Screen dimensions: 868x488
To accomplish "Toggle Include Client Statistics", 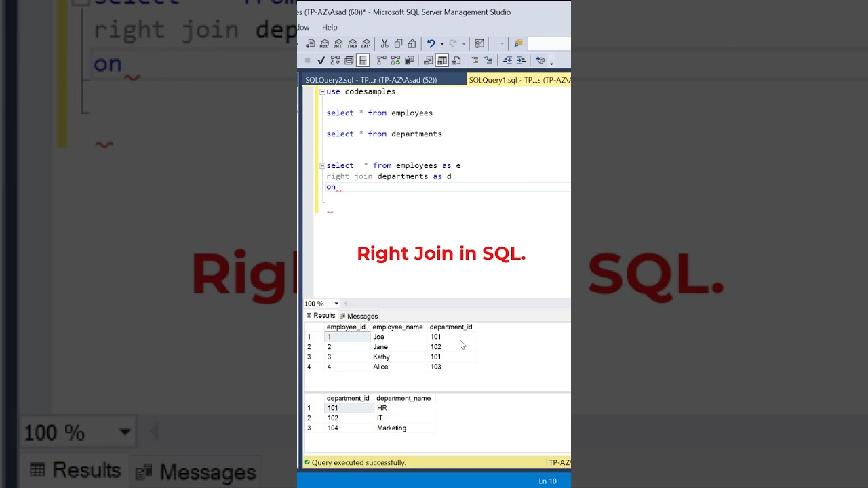I will pyautogui.click(x=409, y=60).
